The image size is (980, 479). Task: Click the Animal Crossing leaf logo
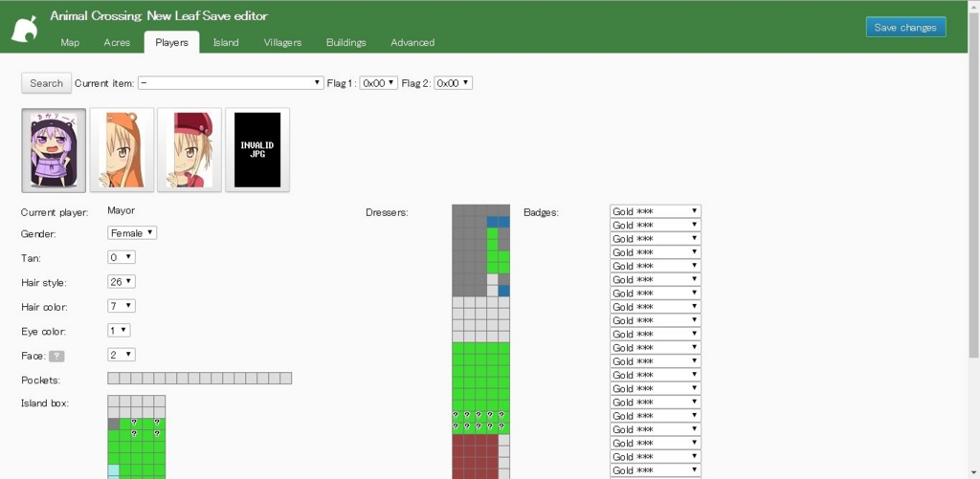[x=25, y=28]
